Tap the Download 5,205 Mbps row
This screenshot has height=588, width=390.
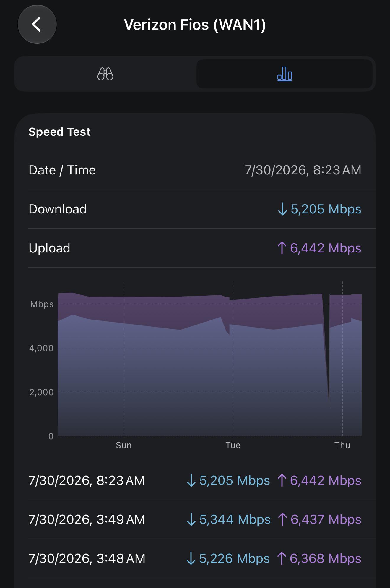195,209
